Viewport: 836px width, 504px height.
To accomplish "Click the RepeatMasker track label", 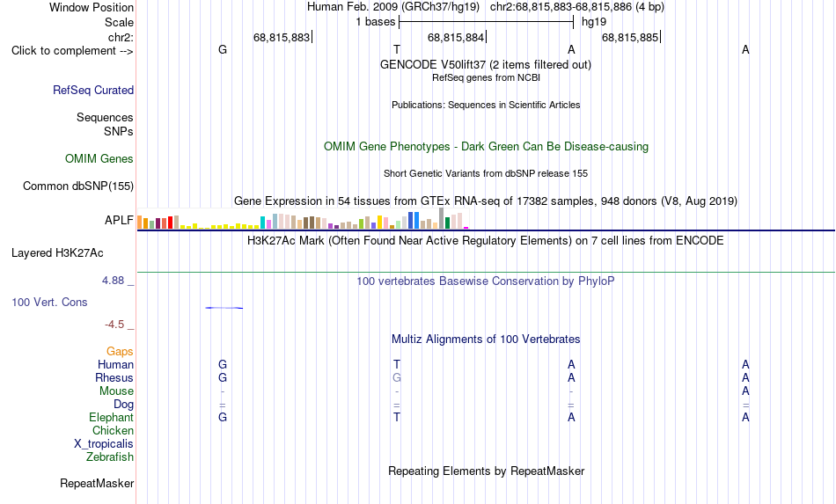I will [97, 483].
